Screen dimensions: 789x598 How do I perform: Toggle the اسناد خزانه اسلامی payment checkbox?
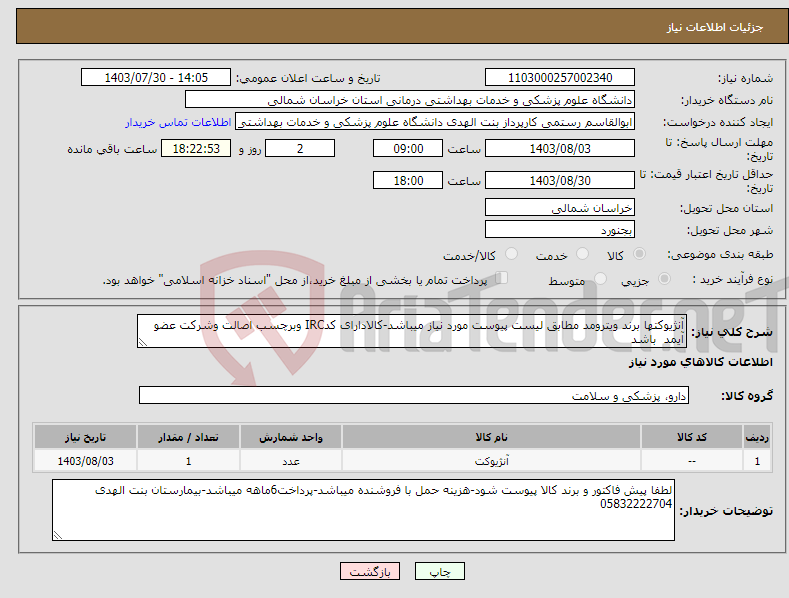pos(502,277)
